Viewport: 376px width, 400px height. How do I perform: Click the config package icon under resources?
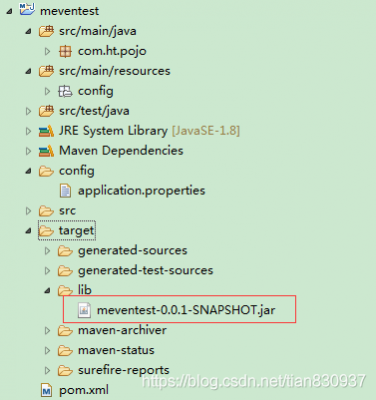tap(65, 91)
